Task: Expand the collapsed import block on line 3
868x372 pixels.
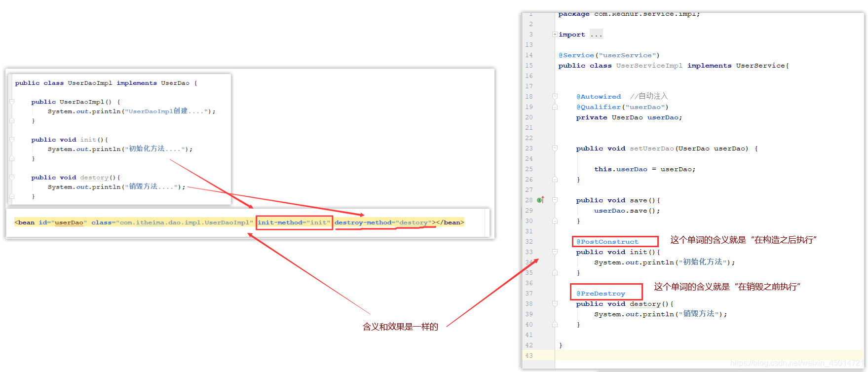Action: (555, 35)
